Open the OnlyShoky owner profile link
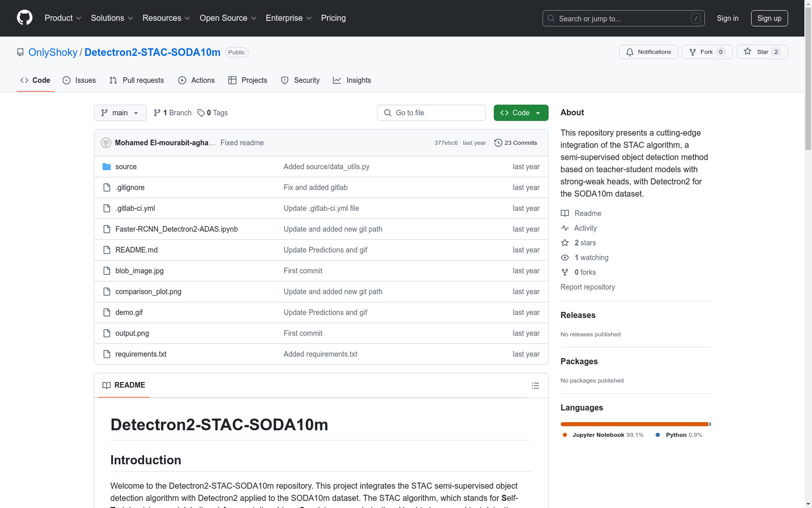812x508 pixels. click(x=53, y=52)
